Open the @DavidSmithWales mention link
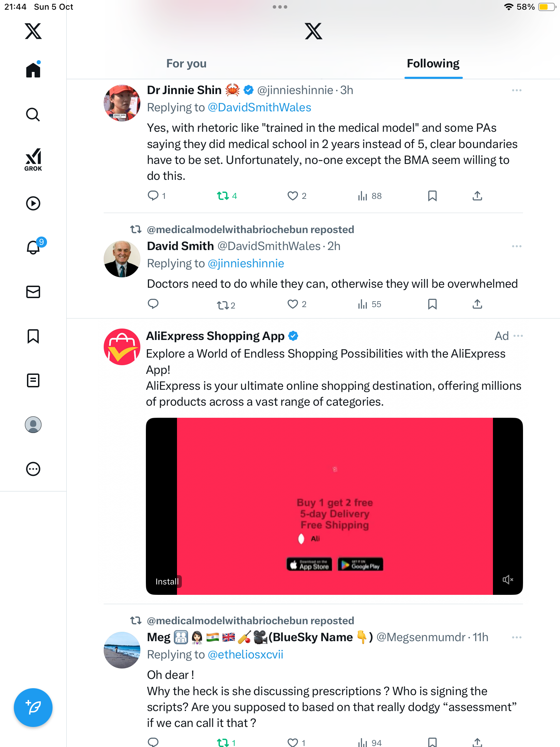Viewport: 560px width, 747px height. tap(259, 108)
